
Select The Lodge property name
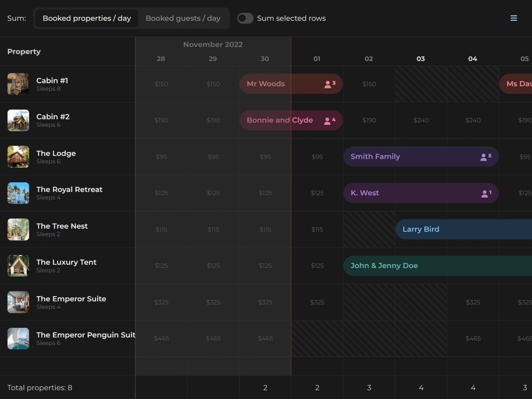tap(56, 153)
